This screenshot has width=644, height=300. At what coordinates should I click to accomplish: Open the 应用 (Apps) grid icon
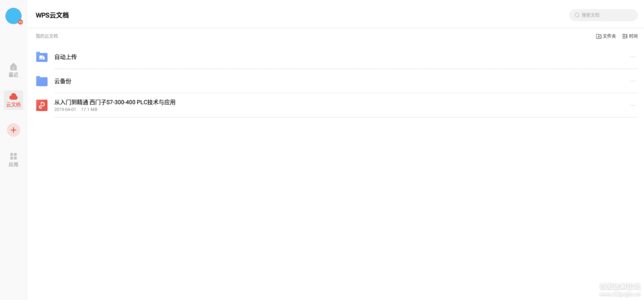(x=13, y=156)
